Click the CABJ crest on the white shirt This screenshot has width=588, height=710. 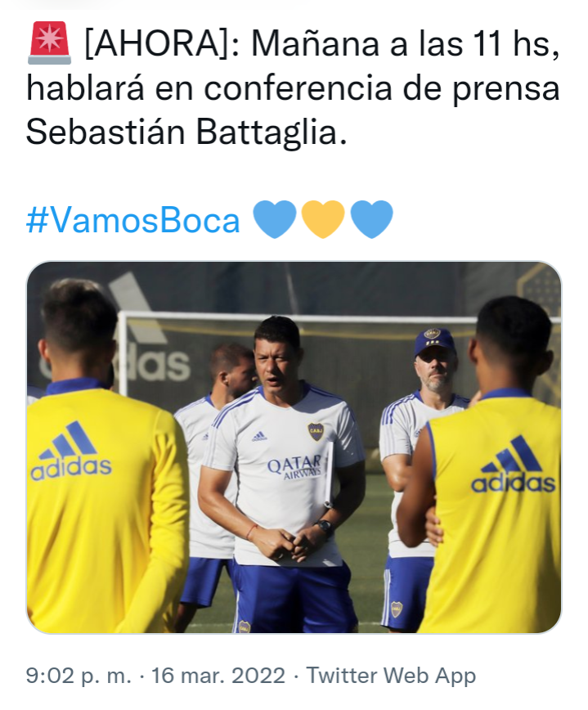point(316,431)
